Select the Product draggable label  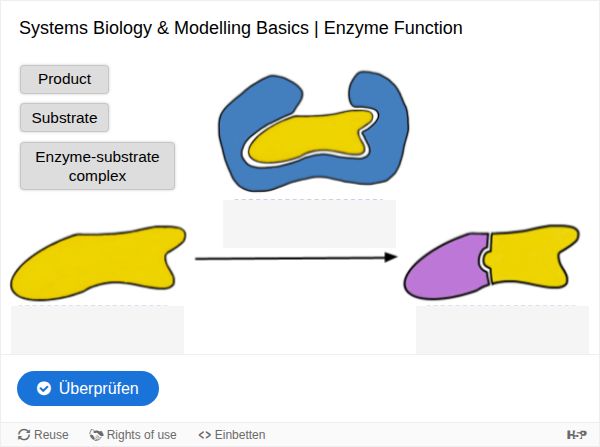pyautogui.click(x=64, y=79)
